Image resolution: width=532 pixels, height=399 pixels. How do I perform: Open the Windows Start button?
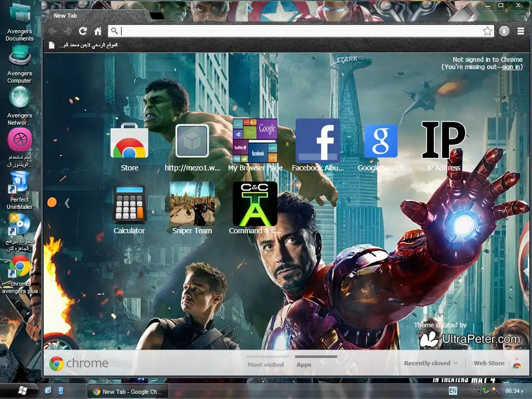tap(22, 391)
